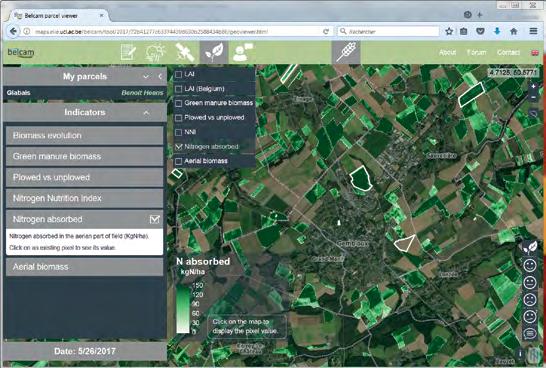
Task: Expand Biomass evolution indicator
Action: [x=85, y=135]
